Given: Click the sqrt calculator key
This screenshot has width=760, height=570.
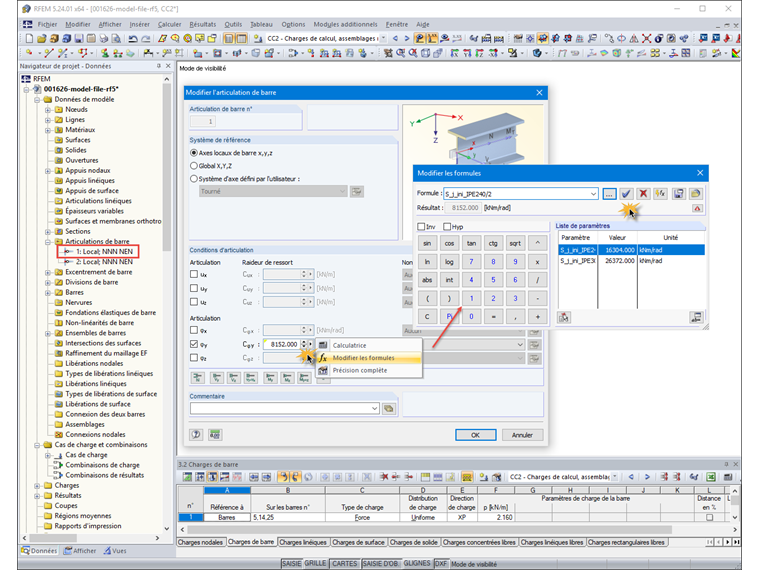Looking at the screenshot, I should pos(515,243).
